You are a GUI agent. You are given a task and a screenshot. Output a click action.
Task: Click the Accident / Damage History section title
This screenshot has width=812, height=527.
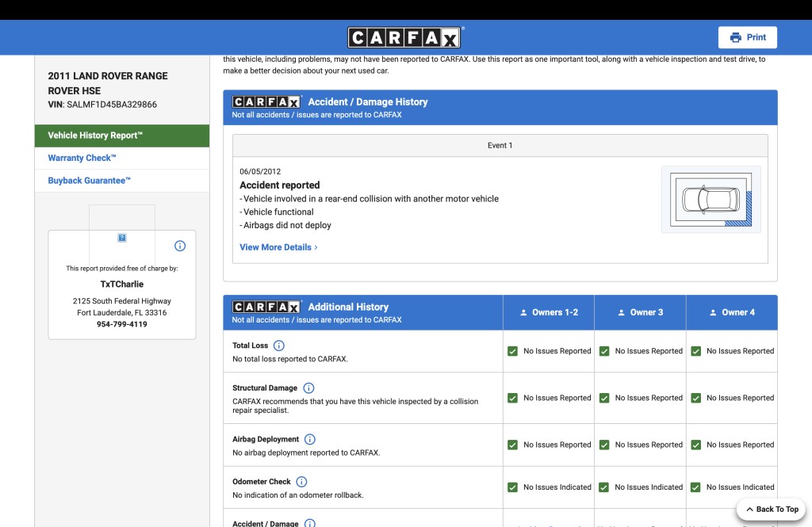click(x=368, y=102)
